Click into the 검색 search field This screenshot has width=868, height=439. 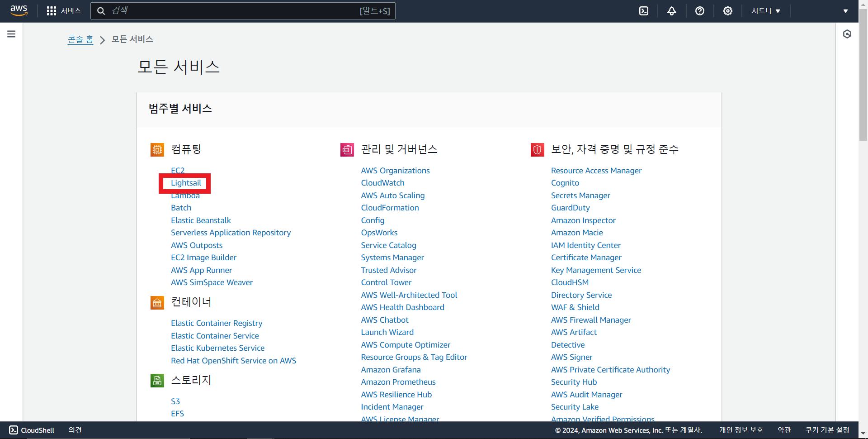click(243, 11)
